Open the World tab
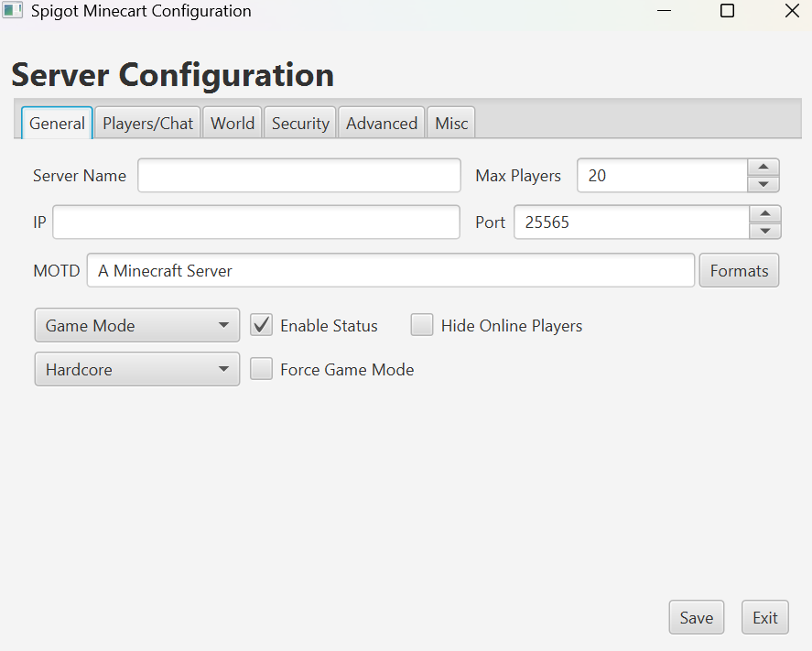Screen dimensions: 812x651 pyautogui.click(x=233, y=124)
